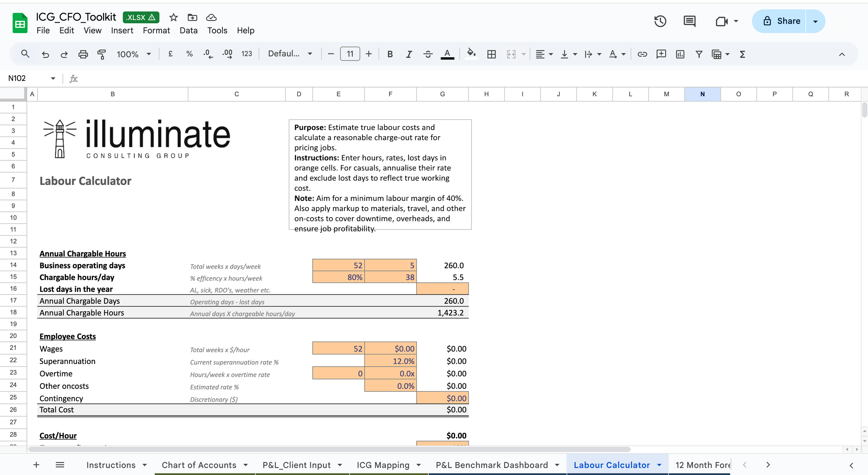
Task: Open the Share options arrow
Action: tap(815, 21)
